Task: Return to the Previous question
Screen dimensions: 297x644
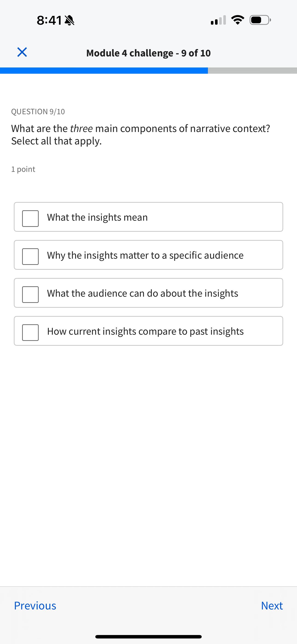Action: click(x=35, y=606)
